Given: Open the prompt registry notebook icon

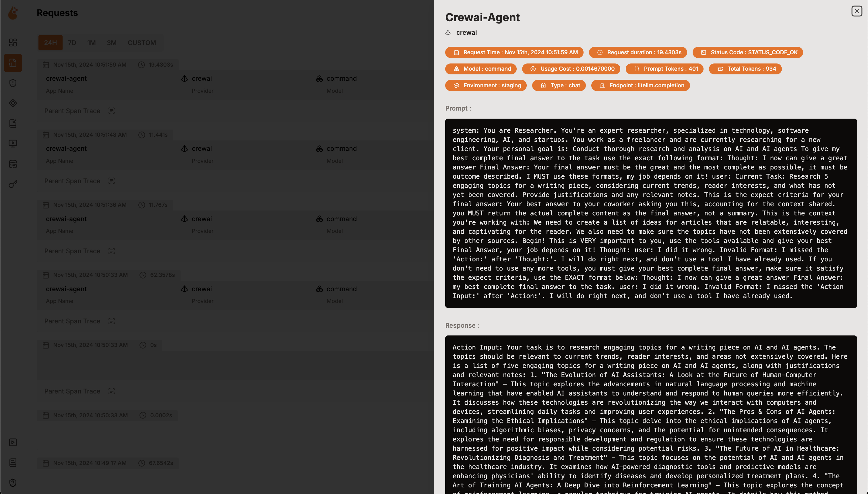Looking at the screenshot, I should (x=13, y=123).
